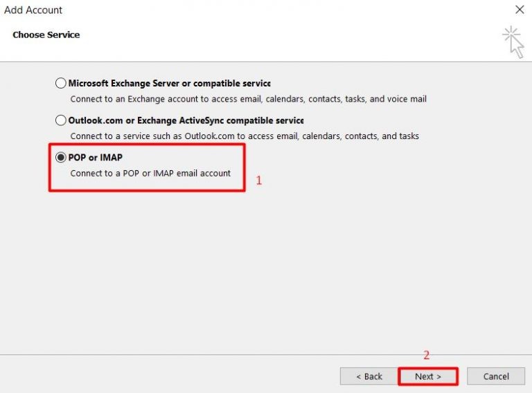The height and width of the screenshot is (393, 532).
Task: Select the Microsoft Exchange Server radio button
Action: click(x=61, y=84)
